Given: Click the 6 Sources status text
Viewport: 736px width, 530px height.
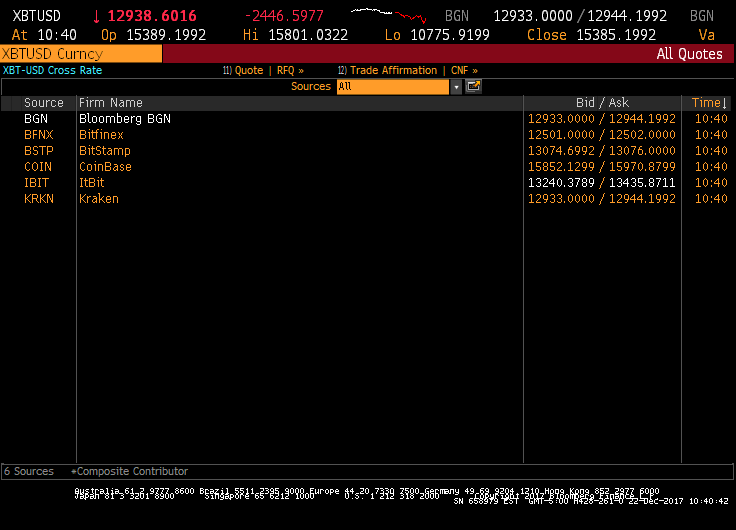Looking at the screenshot, I should [29, 471].
